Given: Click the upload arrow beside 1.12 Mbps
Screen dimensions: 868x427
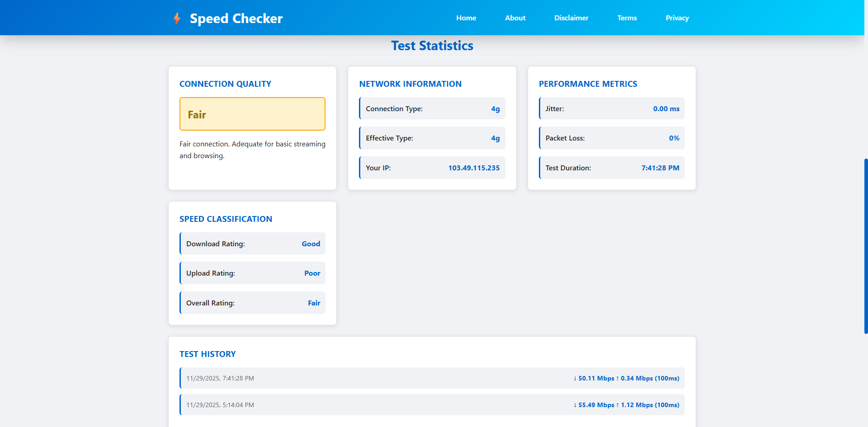Looking at the screenshot, I should (x=618, y=405).
